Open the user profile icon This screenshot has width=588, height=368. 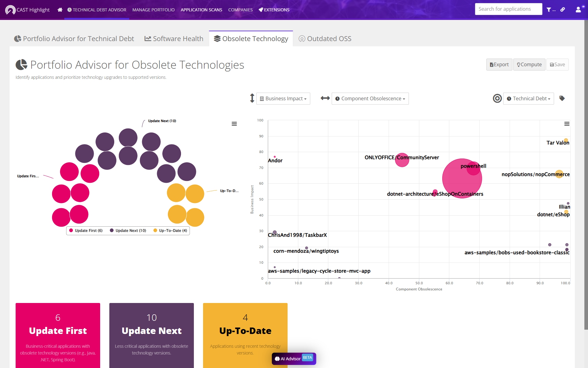click(x=578, y=10)
